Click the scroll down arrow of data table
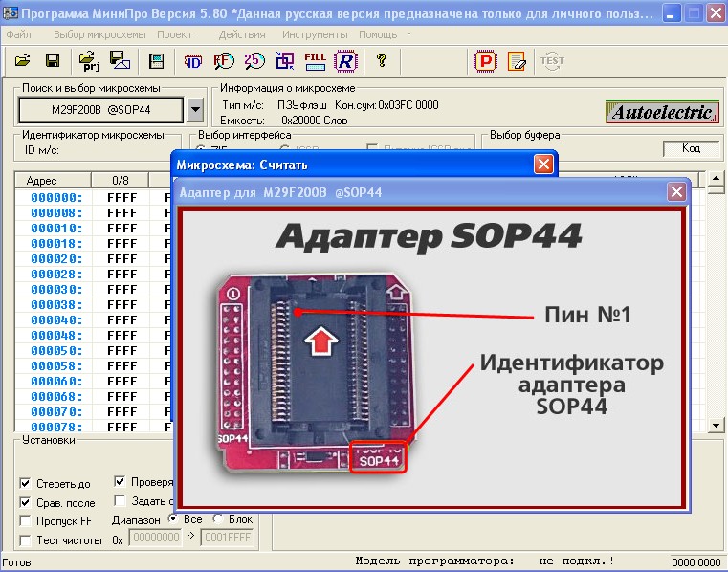The height and width of the screenshot is (572, 728). (x=716, y=425)
